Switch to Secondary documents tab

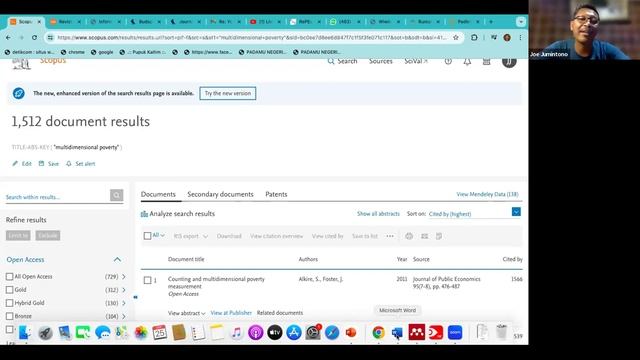[220, 194]
